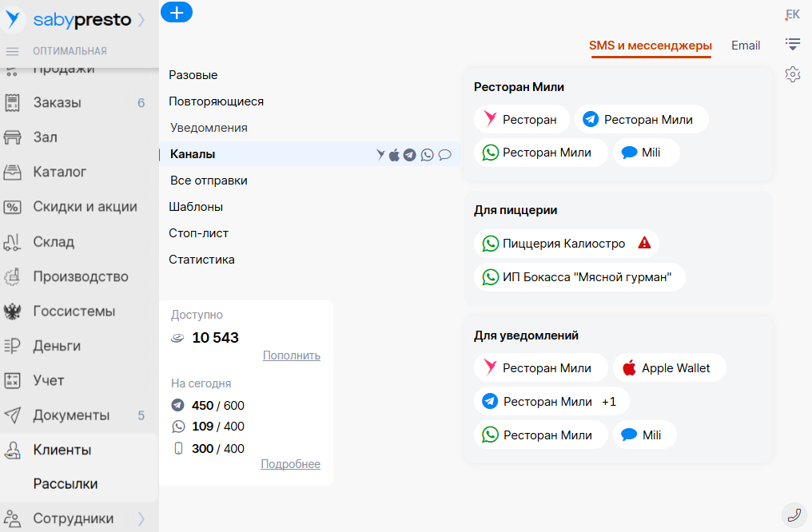Click the warning icon on Пиццерия Калиостро
This screenshot has height=532, width=812.
[x=644, y=243]
